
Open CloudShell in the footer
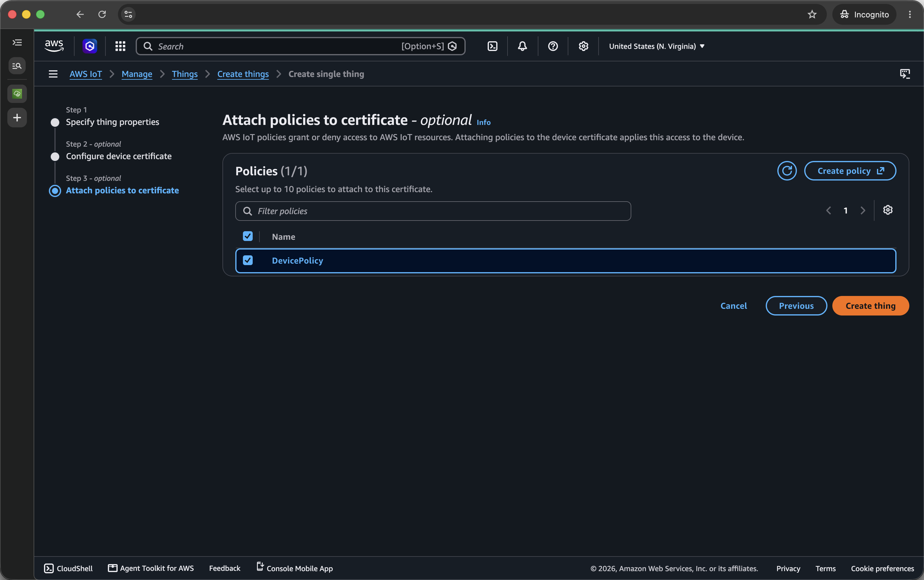click(68, 568)
